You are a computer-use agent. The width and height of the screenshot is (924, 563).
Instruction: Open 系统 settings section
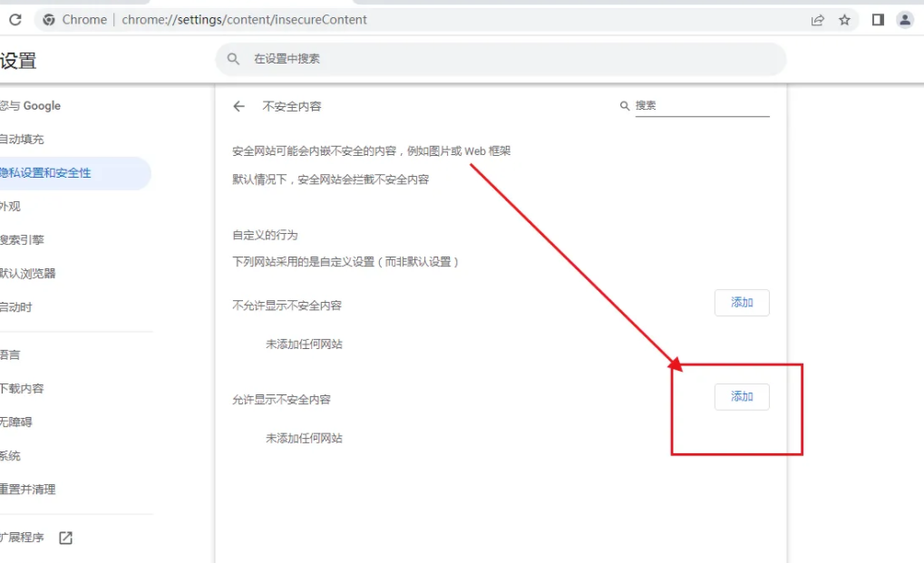point(10,456)
